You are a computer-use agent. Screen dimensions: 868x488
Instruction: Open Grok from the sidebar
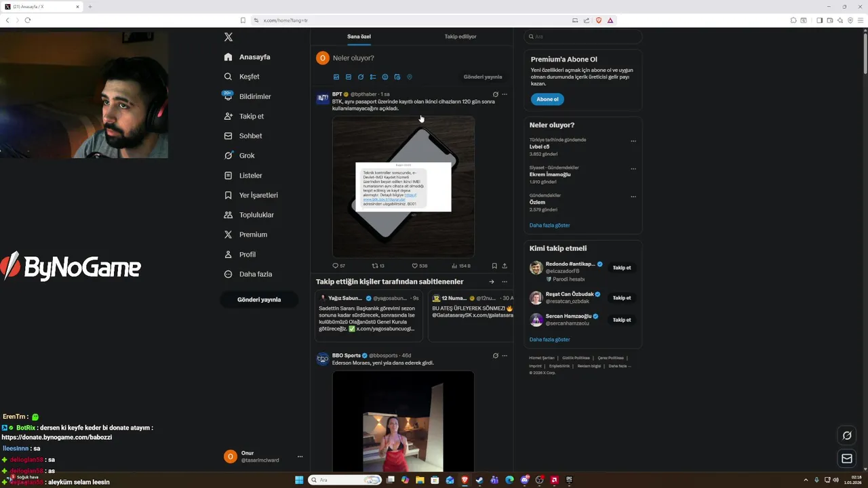coord(239,155)
